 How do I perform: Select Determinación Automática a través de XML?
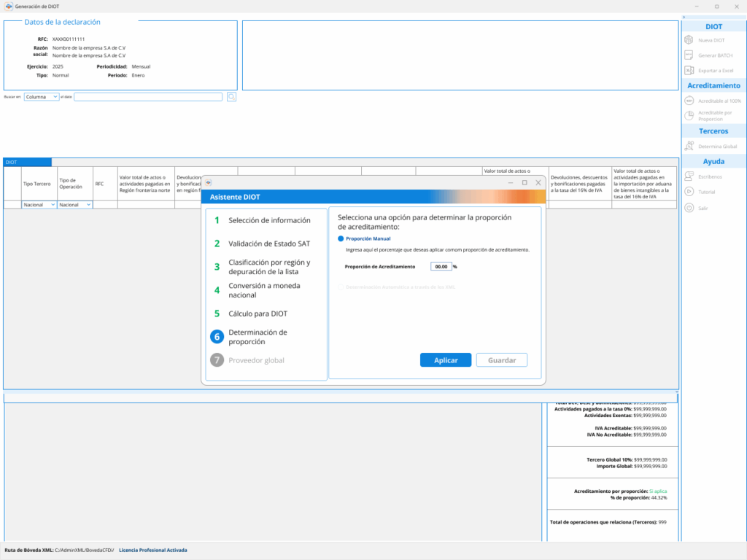(340, 287)
